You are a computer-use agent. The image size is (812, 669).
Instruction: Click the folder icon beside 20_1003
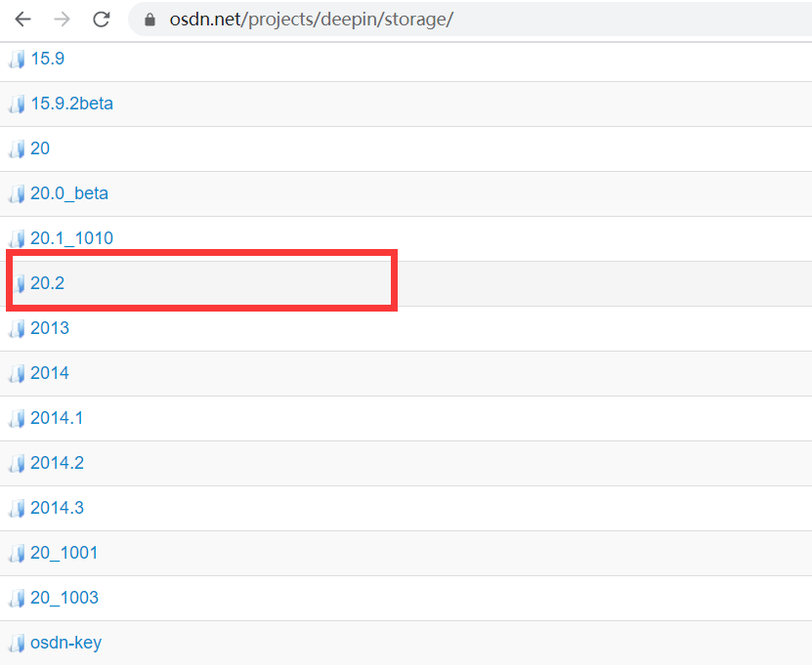point(17,599)
